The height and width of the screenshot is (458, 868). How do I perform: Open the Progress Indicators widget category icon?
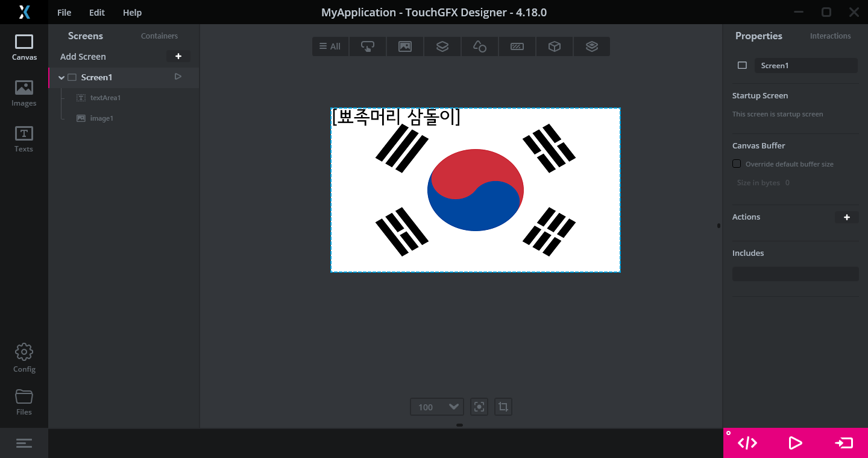tap(517, 46)
